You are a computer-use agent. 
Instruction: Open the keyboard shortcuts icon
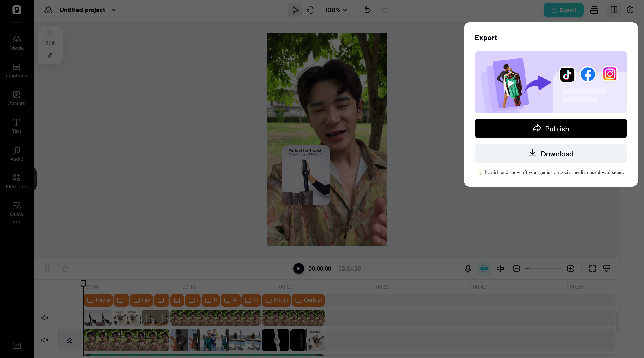pyautogui.click(x=17, y=346)
